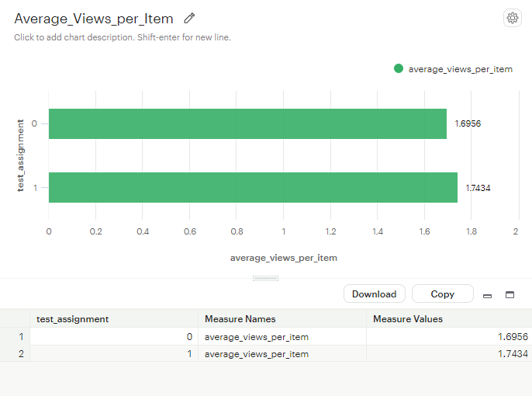Click the green legend color dot
The height and width of the screenshot is (396, 532).
(x=399, y=68)
